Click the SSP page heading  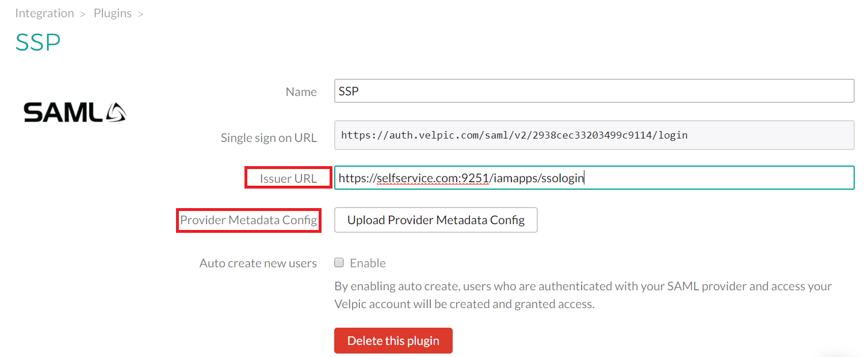coord(38,43)
